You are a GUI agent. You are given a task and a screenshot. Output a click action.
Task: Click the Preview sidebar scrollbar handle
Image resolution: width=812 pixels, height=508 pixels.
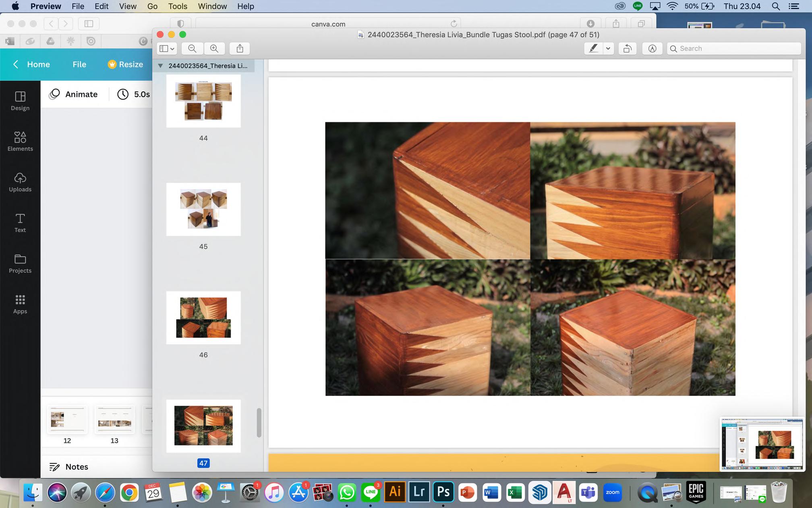(x=259, y=423)
